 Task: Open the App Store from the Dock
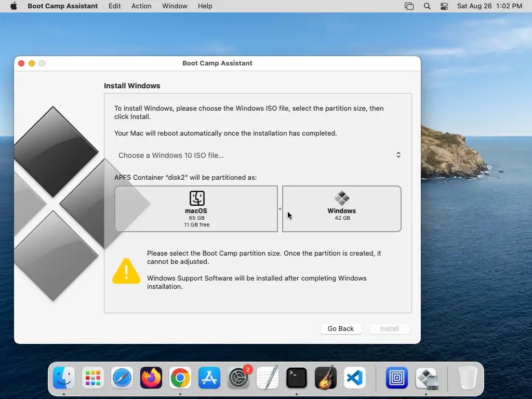click(x=209, y=378)
